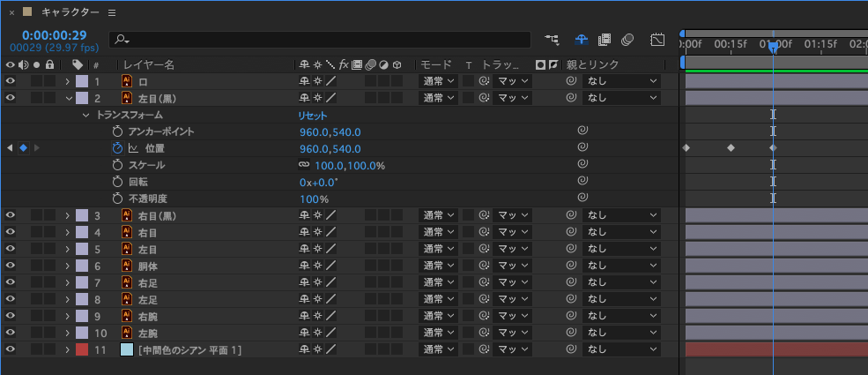Hide the 中間色のシアン 平面 1 layer
The width and height of the screenshot is (868, 375).
[11, 349]
